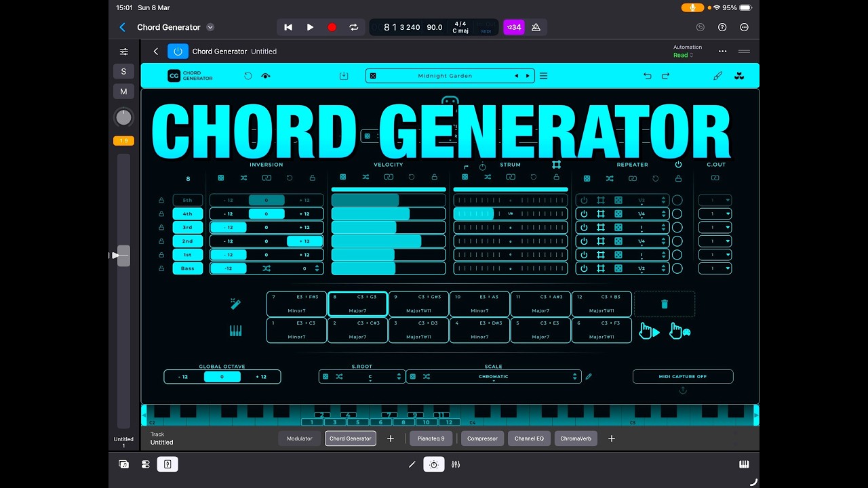Open the 3rd row C.OUT channel dropdown
The image size is (868, 488).
point(715,228)
